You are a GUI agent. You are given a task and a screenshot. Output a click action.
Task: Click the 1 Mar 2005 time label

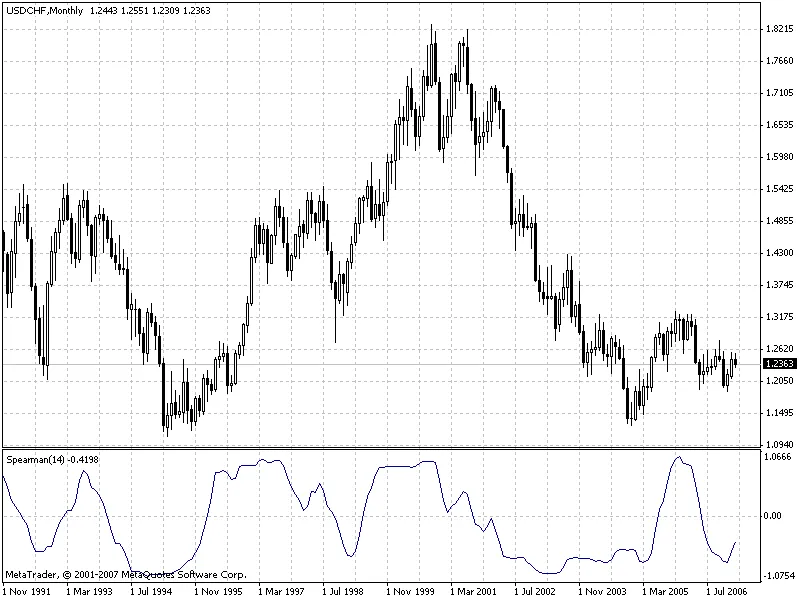(x=667, y=592)
